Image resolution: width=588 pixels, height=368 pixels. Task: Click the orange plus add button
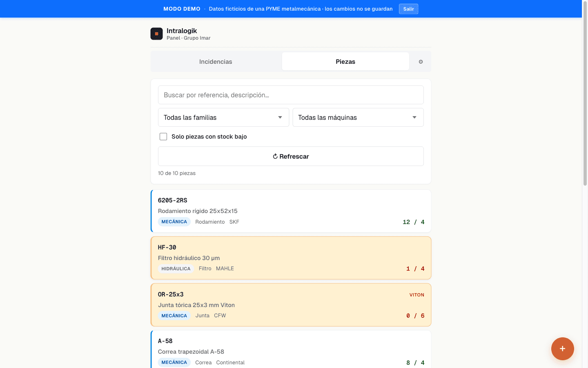tap(562, 349)
